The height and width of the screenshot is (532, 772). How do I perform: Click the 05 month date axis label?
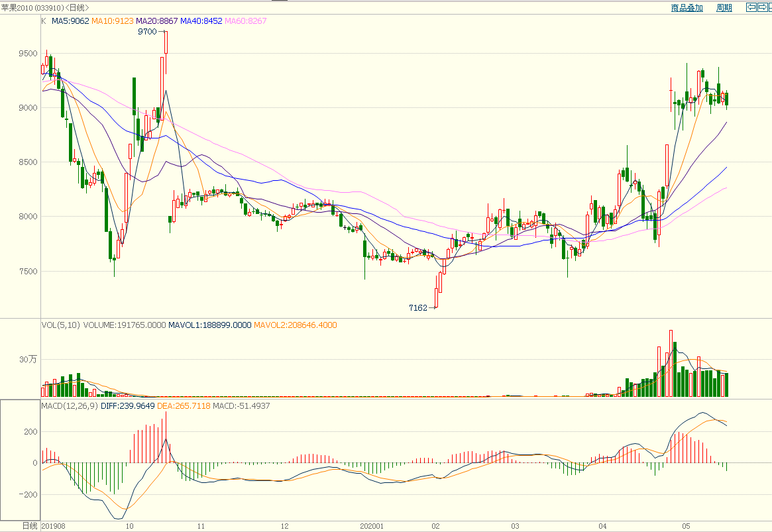pyautogui.click(x=687, y=526)
